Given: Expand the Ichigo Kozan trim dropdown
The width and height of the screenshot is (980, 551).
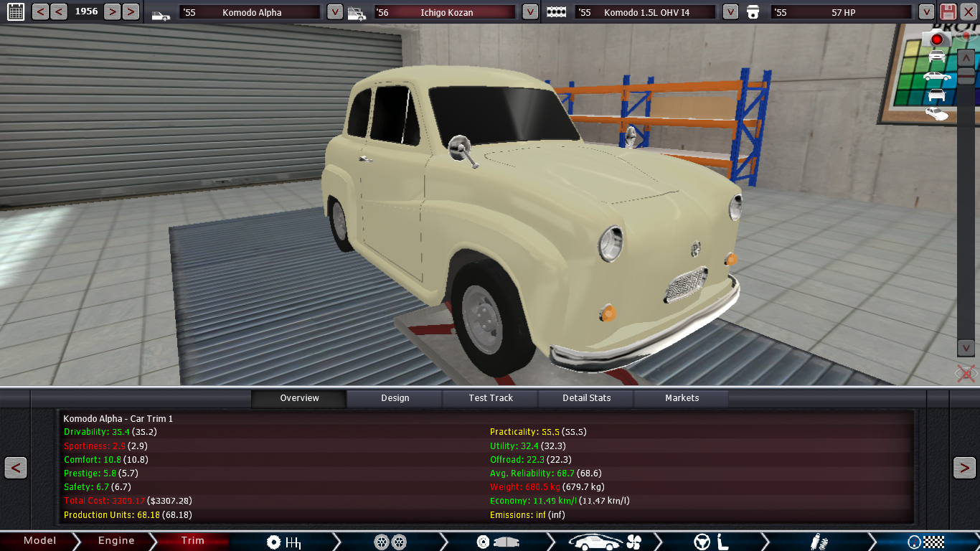Looking at the screenshot, I should point(529,12).
